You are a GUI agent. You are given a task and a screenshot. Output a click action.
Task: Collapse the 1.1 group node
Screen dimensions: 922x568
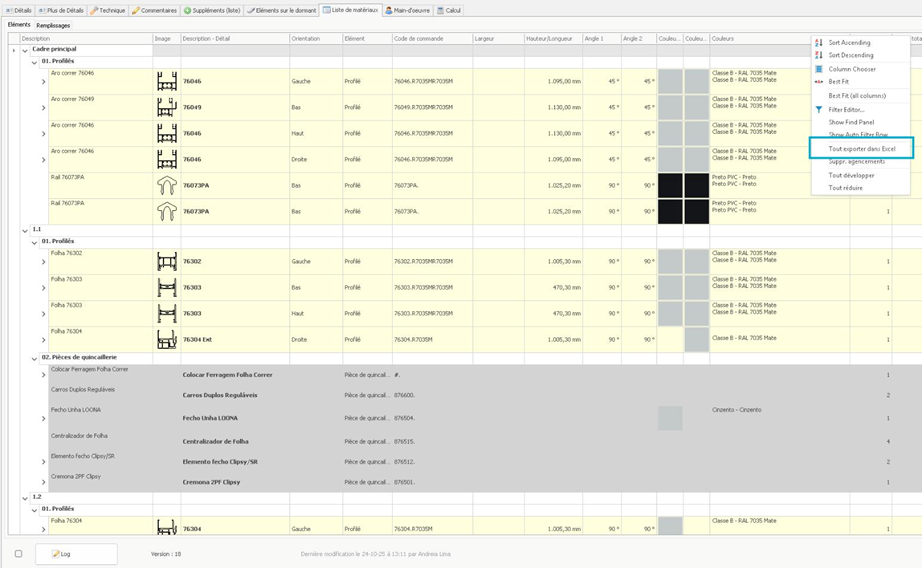point(25,230)
